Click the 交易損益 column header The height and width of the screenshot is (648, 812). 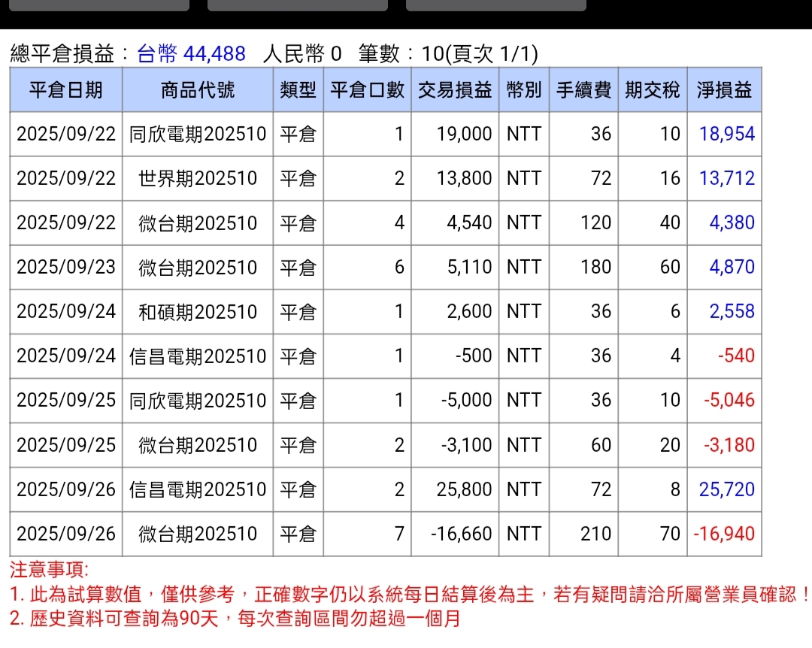coord(455,90)
